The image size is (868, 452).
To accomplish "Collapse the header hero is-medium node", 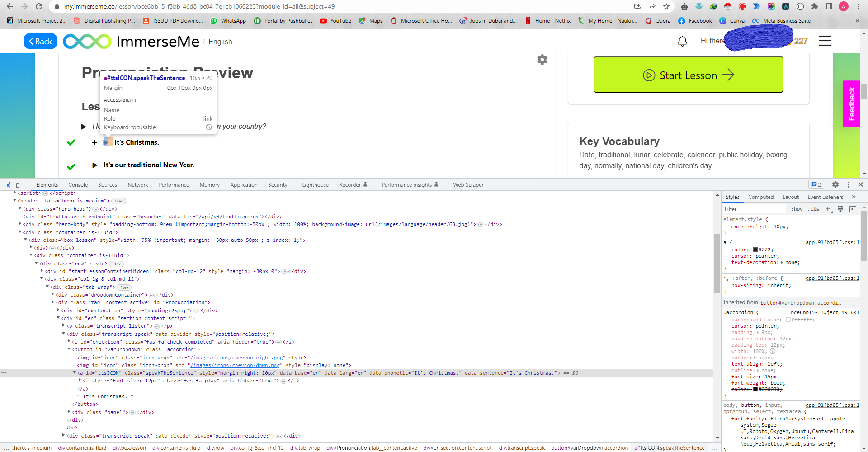I will click(15, 201).
